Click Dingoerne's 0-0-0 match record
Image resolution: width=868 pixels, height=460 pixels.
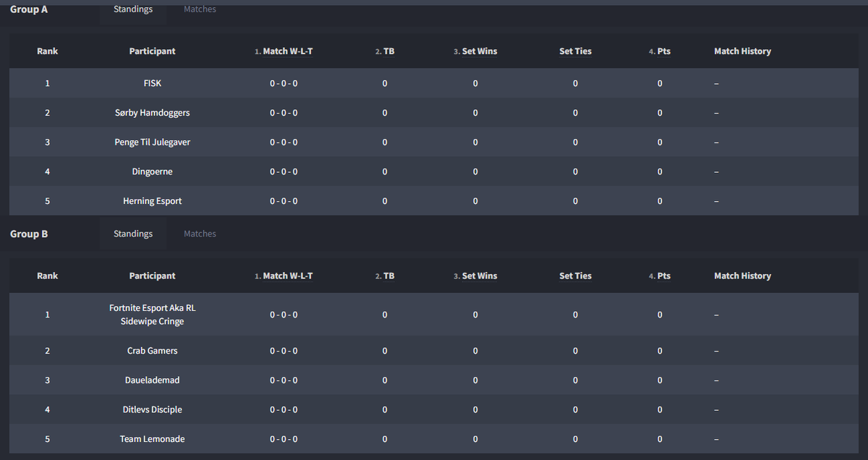pos(284,171)
